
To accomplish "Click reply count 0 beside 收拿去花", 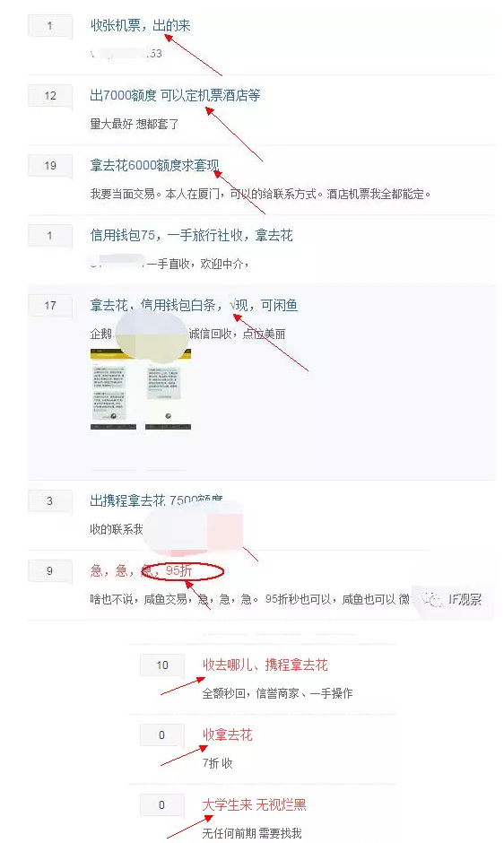I will tap(162, 735).
